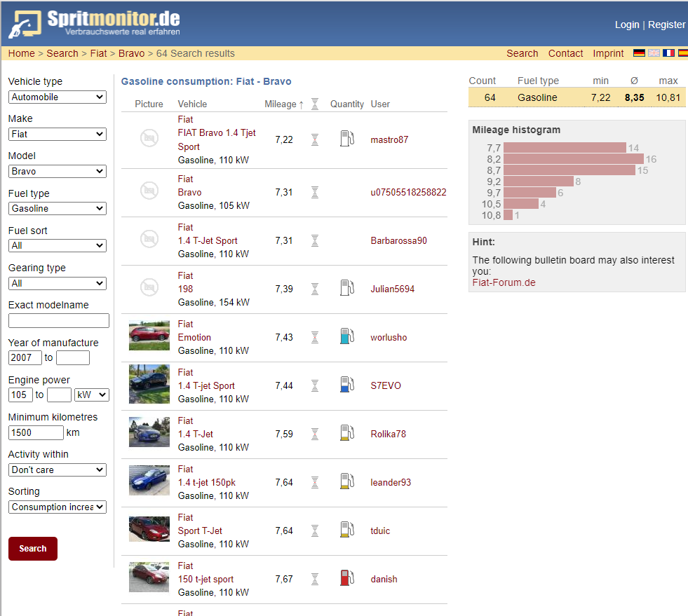
Task: Click the hourglass icon in Julian5694's row
Action: [315, 289]
